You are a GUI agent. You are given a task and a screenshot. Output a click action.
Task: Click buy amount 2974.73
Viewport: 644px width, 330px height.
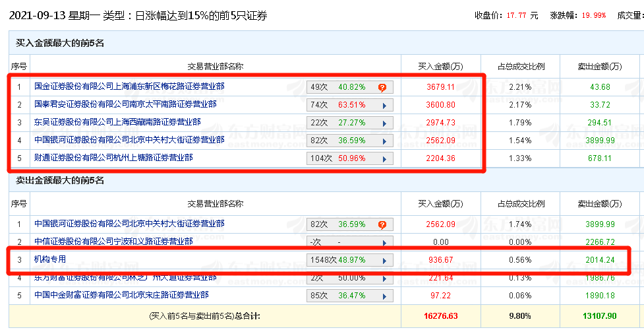(441, 123)
